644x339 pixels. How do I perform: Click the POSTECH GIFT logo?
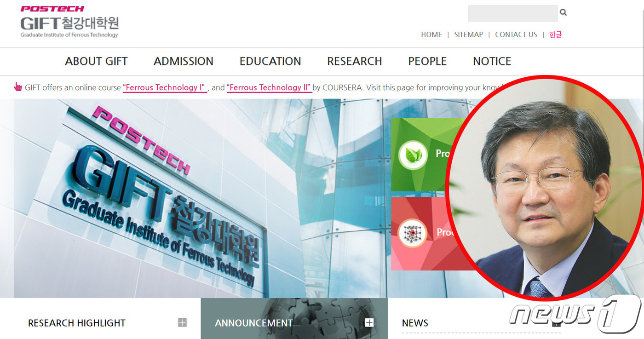(69, 22)
